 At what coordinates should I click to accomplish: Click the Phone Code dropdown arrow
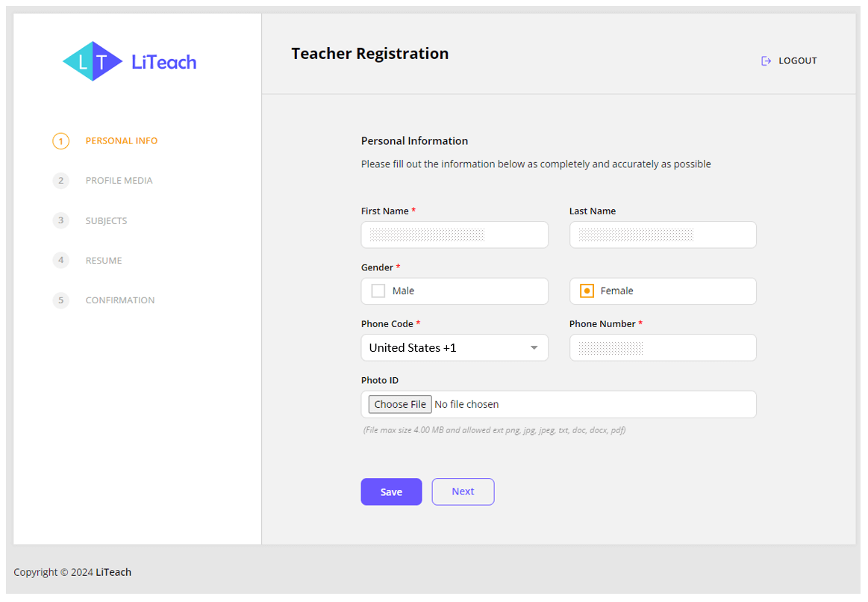pyautogui.click(x=534, y=348)
